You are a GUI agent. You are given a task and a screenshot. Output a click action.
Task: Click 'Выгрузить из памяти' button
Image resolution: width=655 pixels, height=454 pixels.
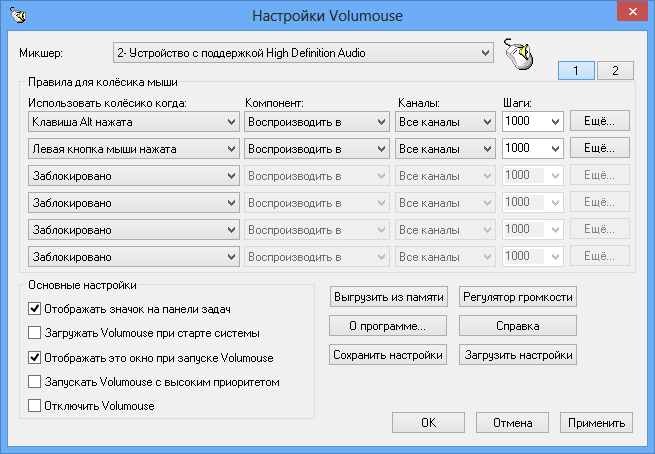point(388,297)
